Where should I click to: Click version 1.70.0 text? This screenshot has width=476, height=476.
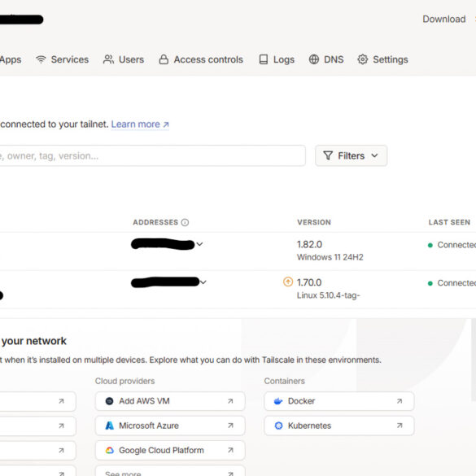click(x=309, y=282)
